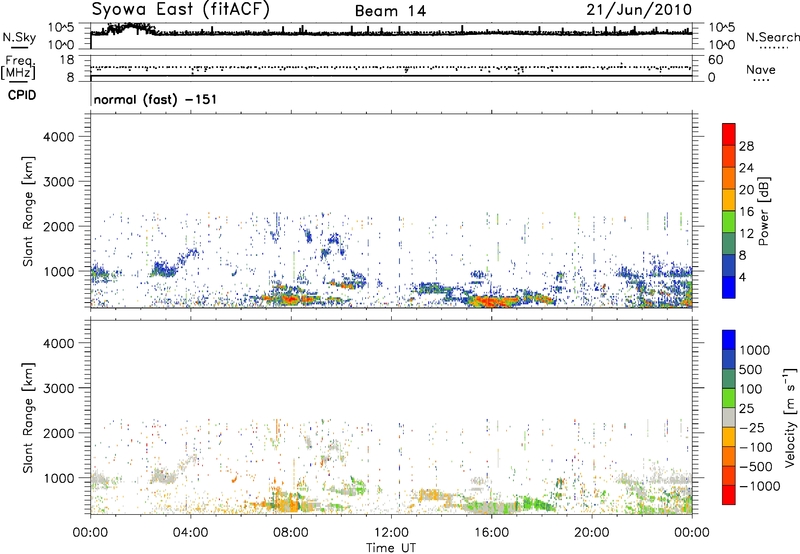Click the bright blue bottom Power colorbar segment
Screen dimensions: 800x554
[729, 287]
